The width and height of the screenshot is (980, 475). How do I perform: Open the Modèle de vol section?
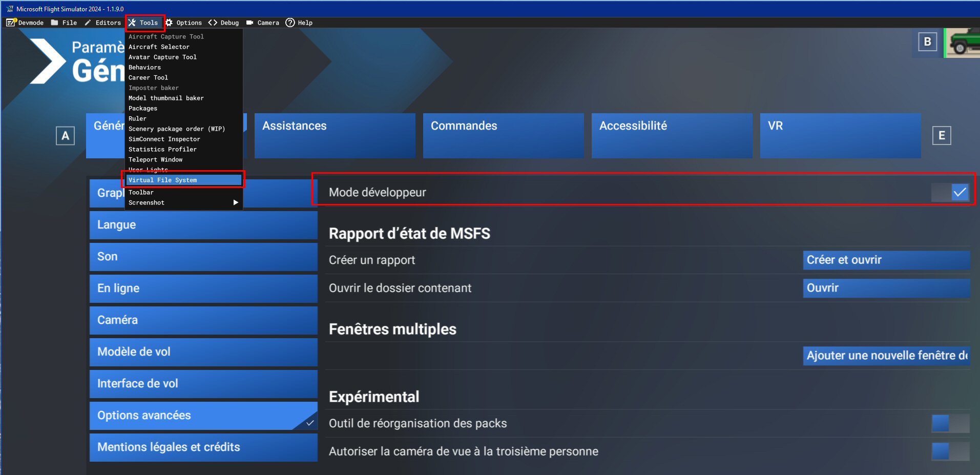(x=203, y=352)
